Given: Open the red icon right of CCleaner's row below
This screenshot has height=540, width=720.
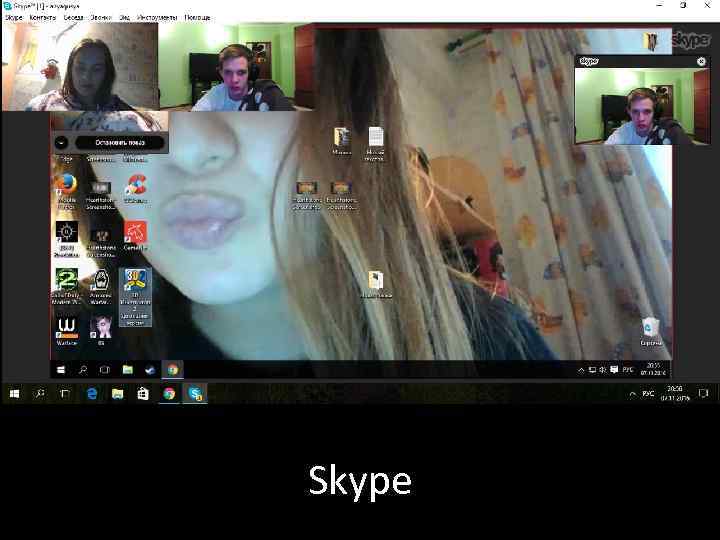Looking at the screenshot, I should coord(135,236).
